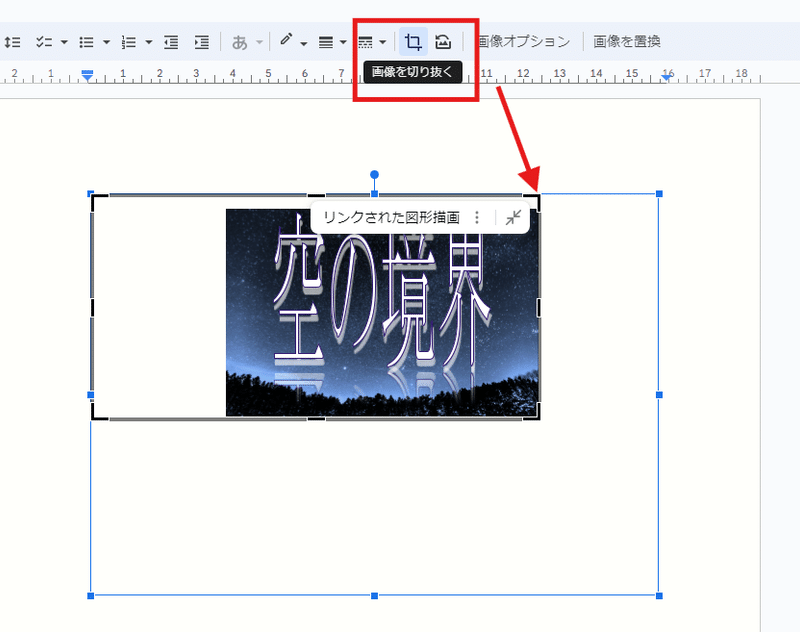Click 画像を置換 (replace image)

(627, 41)
